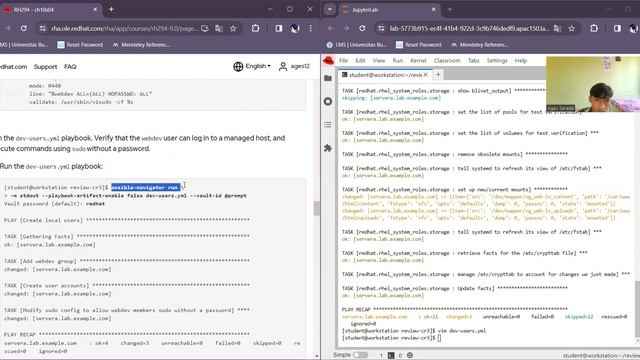The height and width of the screenshot is (360, 640).
Task: Open Reset Password bookmark in left browser
Action: tap(80, 44)
